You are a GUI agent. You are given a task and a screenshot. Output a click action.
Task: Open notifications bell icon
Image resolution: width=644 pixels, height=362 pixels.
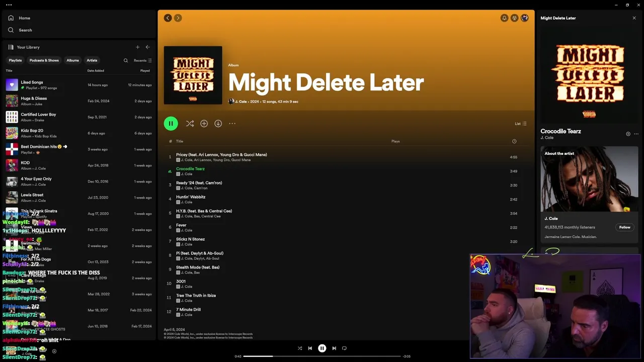coord(504,18)
